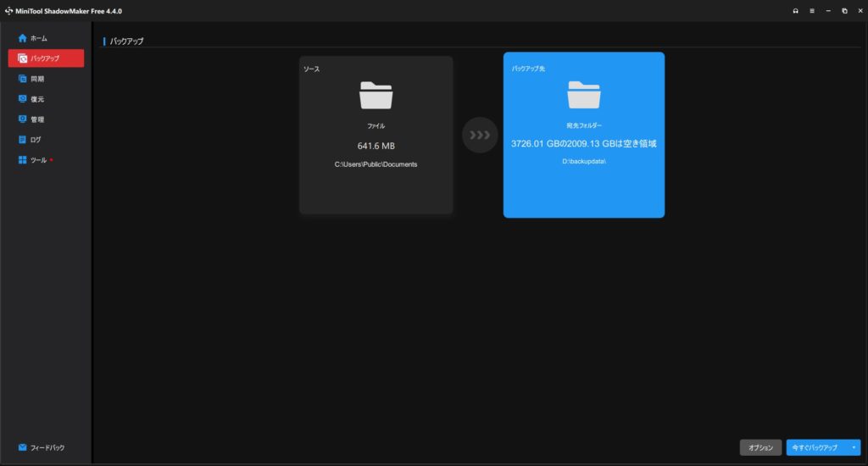Select the ソース source panel
This screenshot has height=466, width=868.
(376, 186)
